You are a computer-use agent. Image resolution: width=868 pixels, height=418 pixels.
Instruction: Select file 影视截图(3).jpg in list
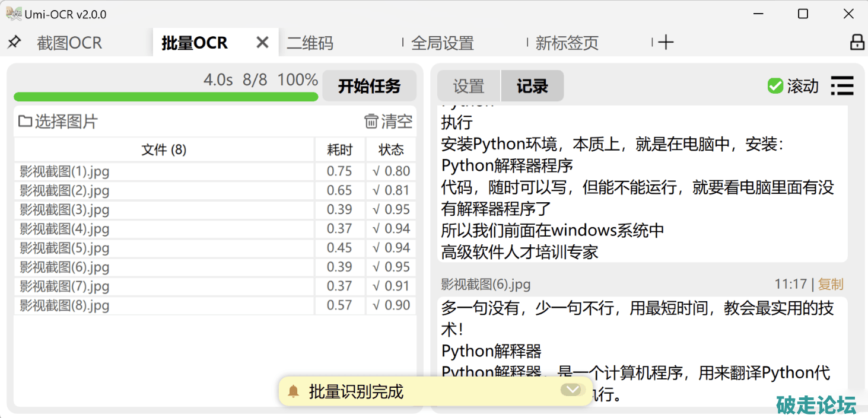coord(65,210)
